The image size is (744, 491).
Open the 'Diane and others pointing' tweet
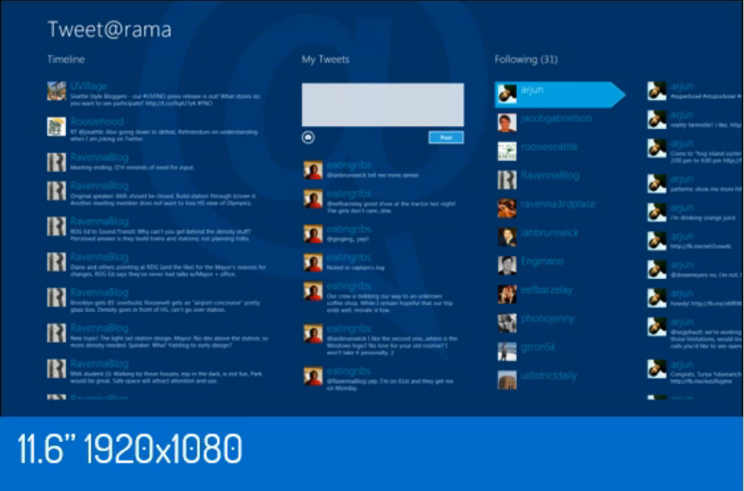[158, 265]
